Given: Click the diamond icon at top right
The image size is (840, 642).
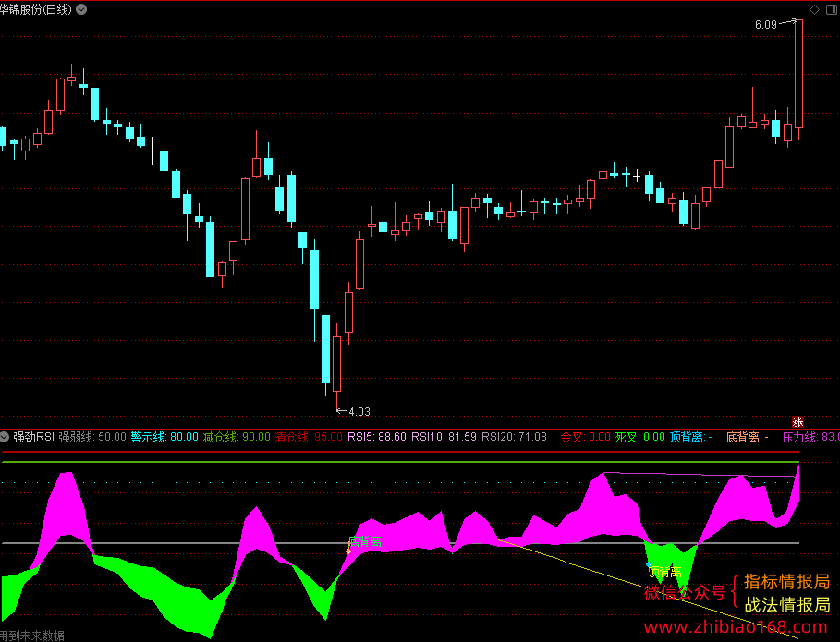Looking at the screenshot, I should tap(814, 9).
